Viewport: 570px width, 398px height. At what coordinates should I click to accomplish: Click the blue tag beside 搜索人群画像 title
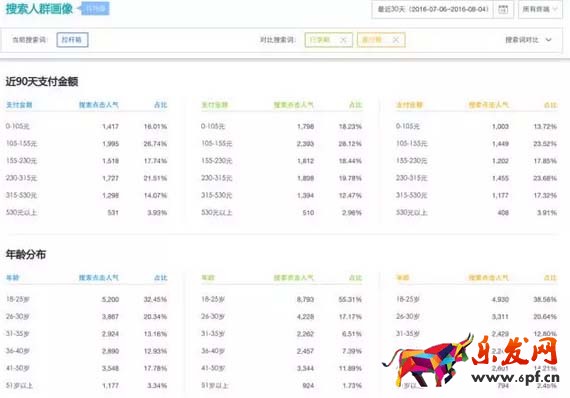(94, 9)
